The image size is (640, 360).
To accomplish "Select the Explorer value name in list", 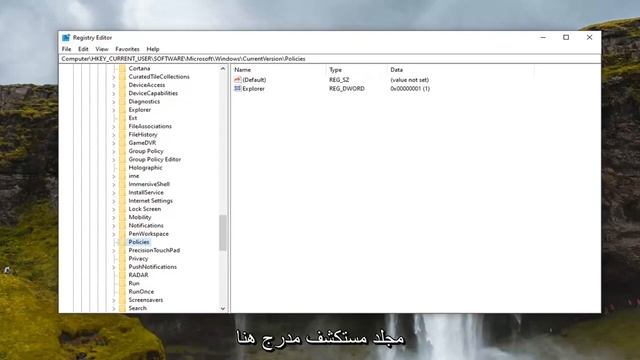I will click(253, 89).
